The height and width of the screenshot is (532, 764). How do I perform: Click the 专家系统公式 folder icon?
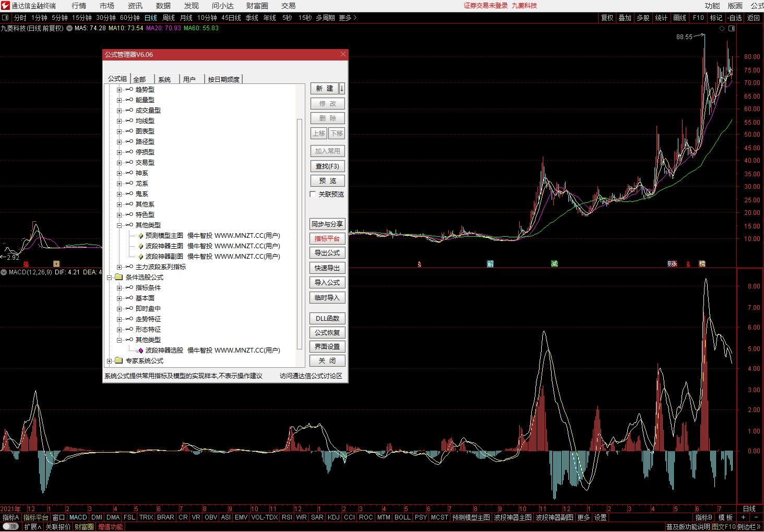point(118,360)
